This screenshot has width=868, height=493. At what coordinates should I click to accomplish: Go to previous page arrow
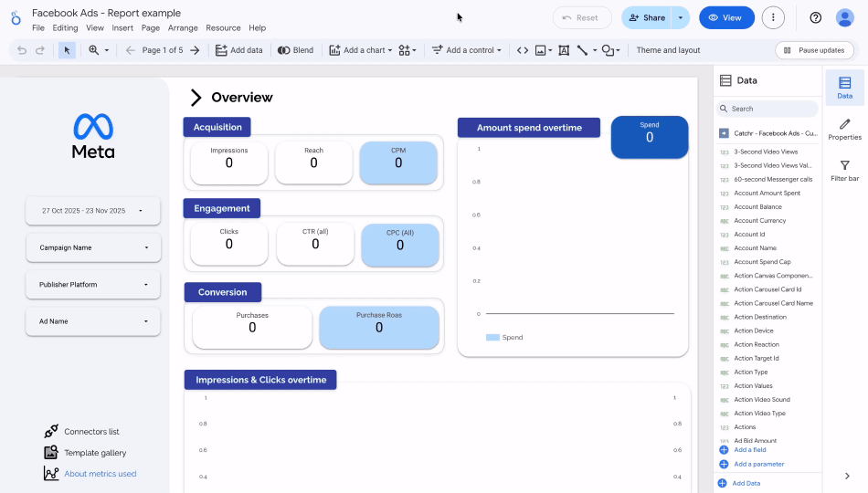130,50
